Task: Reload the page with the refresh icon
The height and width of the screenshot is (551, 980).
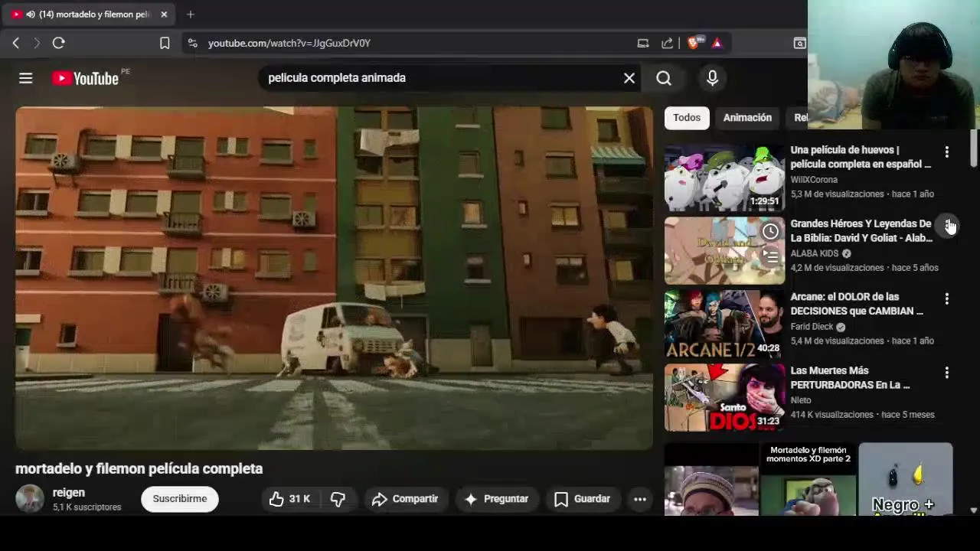Action: (58, 44)
